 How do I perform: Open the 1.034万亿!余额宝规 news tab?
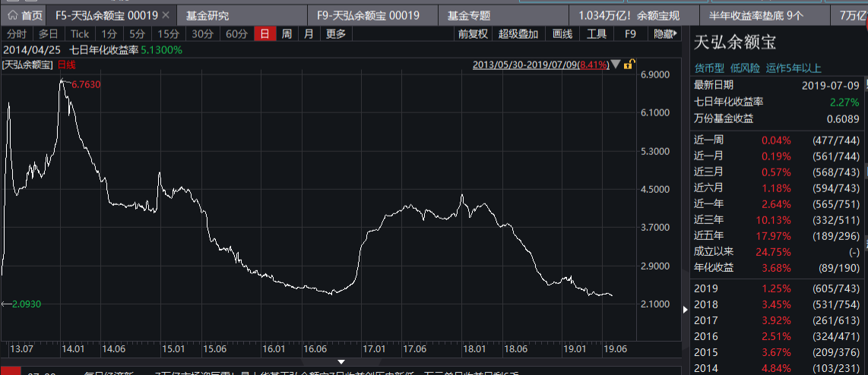(633, 15)
